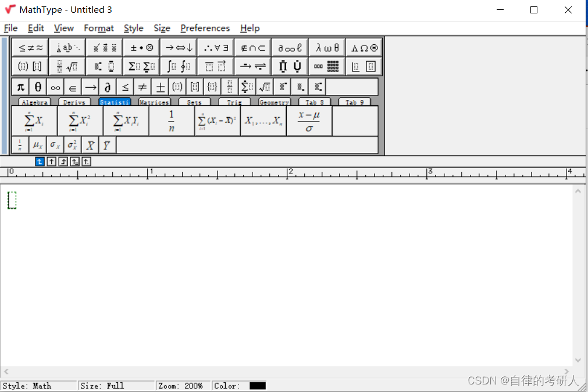Open the integral templates palette
The width and height of the screenshot is (588, 392).
point(179,66)
